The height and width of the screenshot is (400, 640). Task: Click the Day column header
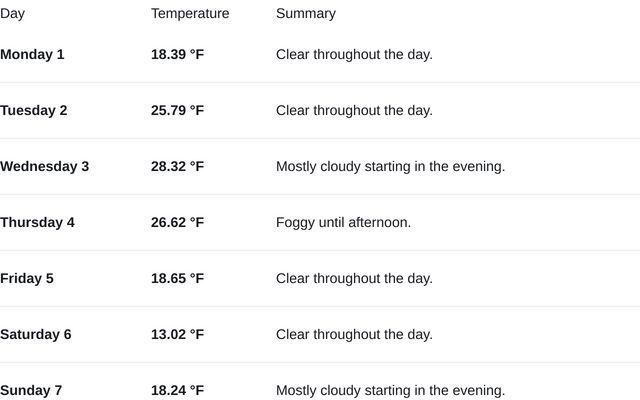[x=12, y=14]
